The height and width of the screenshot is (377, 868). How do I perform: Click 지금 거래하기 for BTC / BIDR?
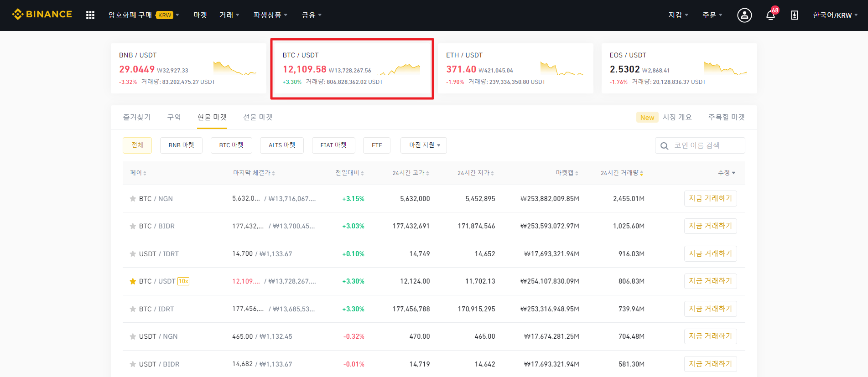coord(710,226)
